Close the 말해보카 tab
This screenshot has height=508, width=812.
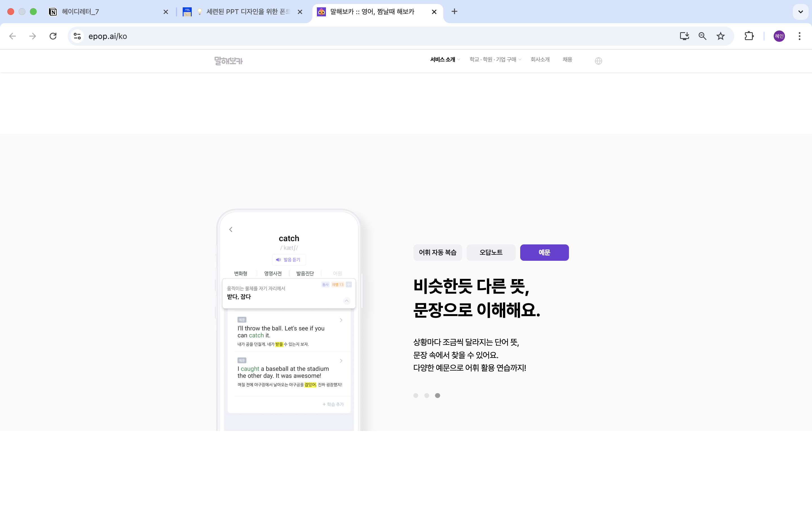(434, 12)
